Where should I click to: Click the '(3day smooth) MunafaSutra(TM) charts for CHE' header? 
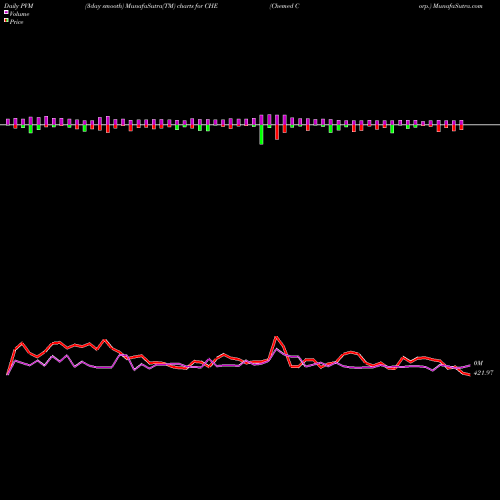point(151,6)
